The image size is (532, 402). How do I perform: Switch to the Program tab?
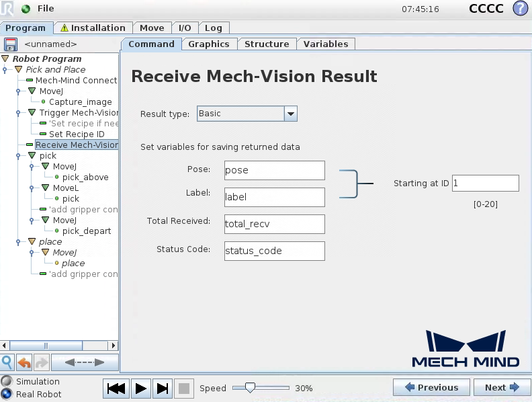[26, 28]
